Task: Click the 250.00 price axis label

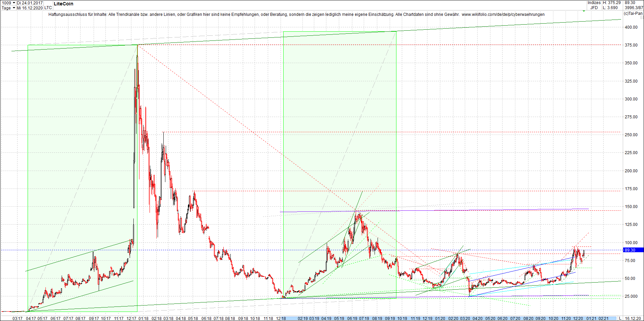Action: pyautogui.click(x=631, y=135)
